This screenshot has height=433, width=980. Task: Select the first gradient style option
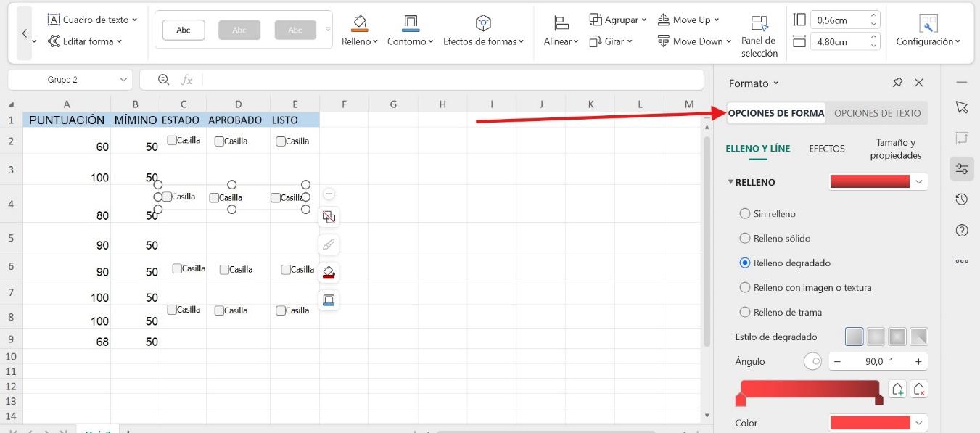(855, 337)
